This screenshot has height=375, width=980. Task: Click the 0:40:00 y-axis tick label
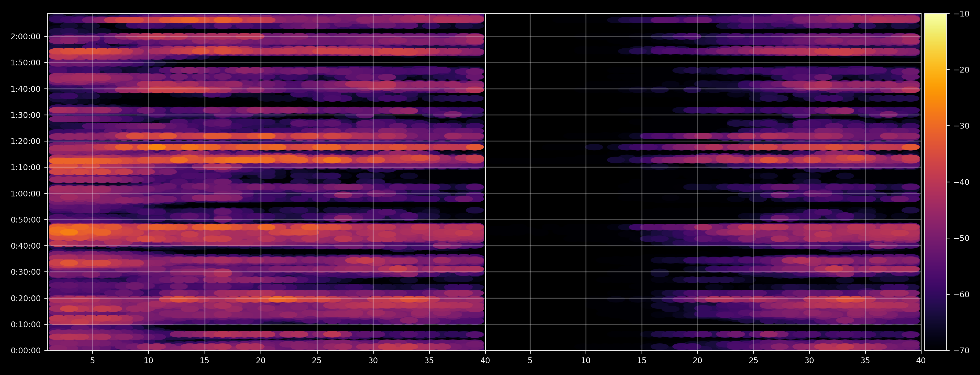(x=26, y=246)
